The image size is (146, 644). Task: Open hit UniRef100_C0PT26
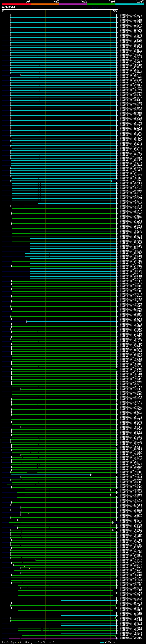point(131,474)
